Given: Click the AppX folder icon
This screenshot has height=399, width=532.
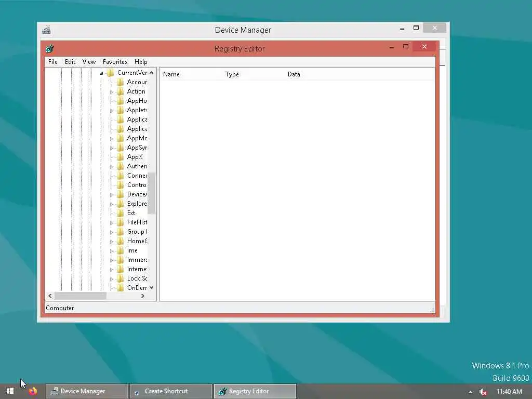Looking at the screenshot, I should 120,157.
